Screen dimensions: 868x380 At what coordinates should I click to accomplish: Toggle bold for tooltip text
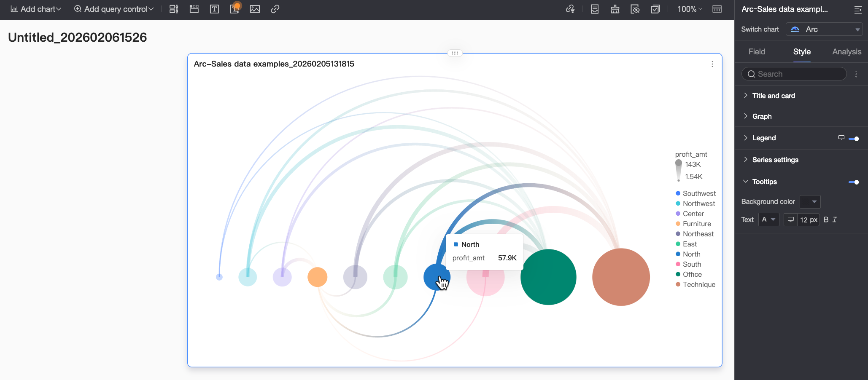826,219
